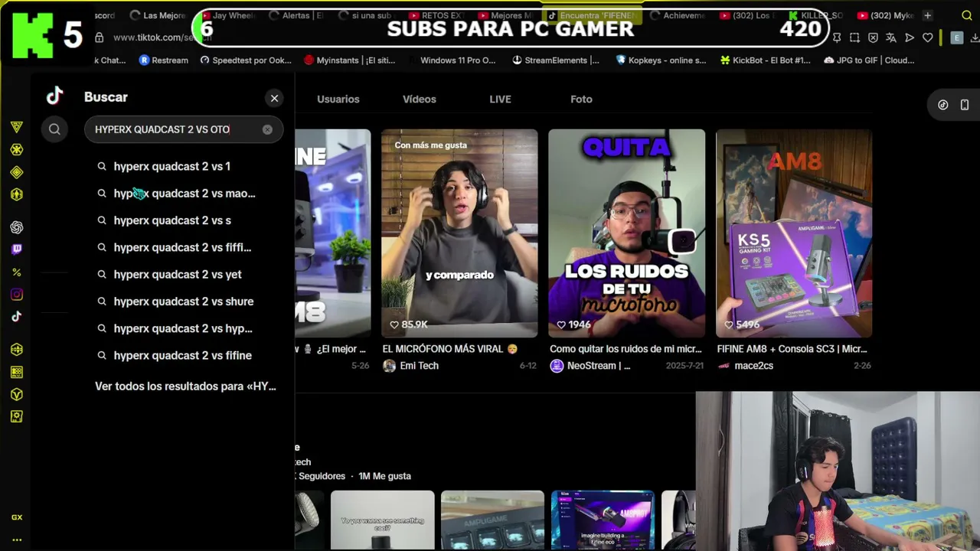Choose suggestion "hyperx quadcast 2 vs mao..."
This screenshot has height=551, width=980.
click(x=184, y=194)
